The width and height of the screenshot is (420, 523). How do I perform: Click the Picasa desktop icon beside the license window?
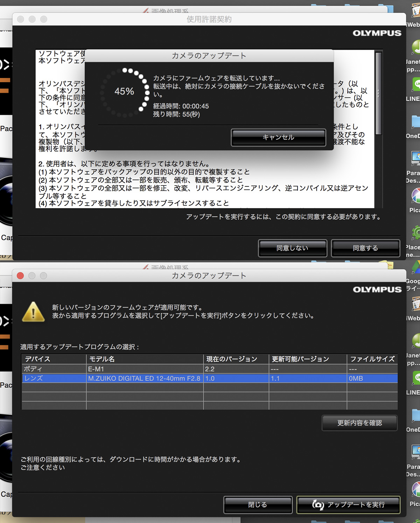tap(415, 196)
